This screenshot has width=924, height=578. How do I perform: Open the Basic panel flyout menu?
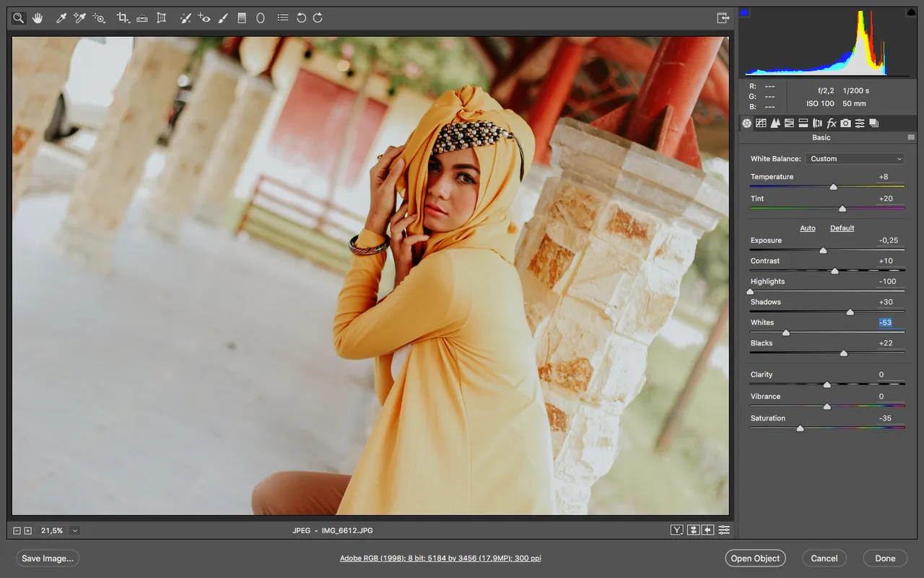tap(911, 137)
